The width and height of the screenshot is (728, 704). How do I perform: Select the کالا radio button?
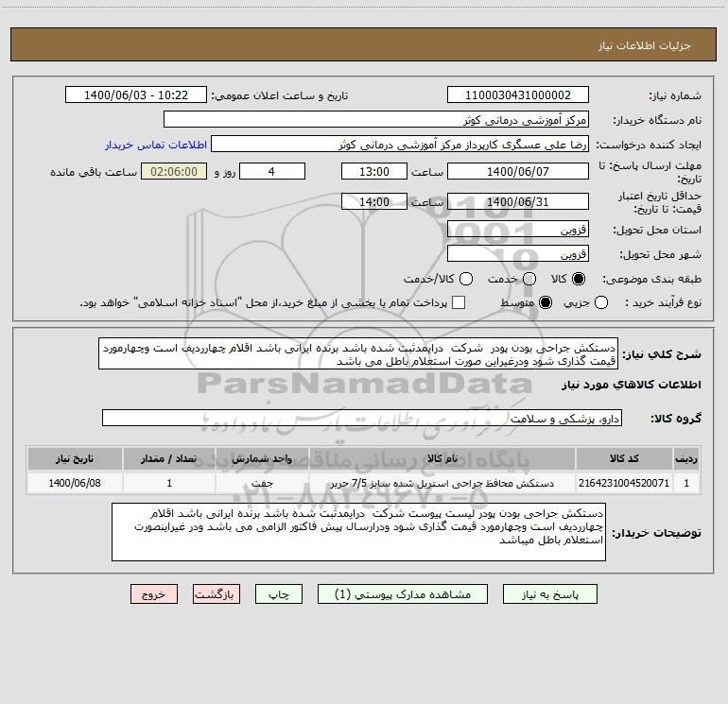tap(579, 279)
